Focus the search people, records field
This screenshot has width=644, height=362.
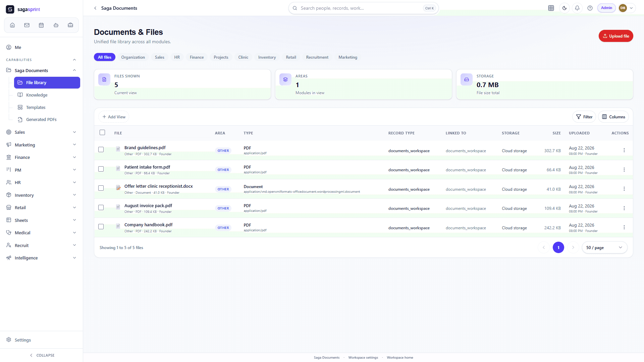coord(363,8)
